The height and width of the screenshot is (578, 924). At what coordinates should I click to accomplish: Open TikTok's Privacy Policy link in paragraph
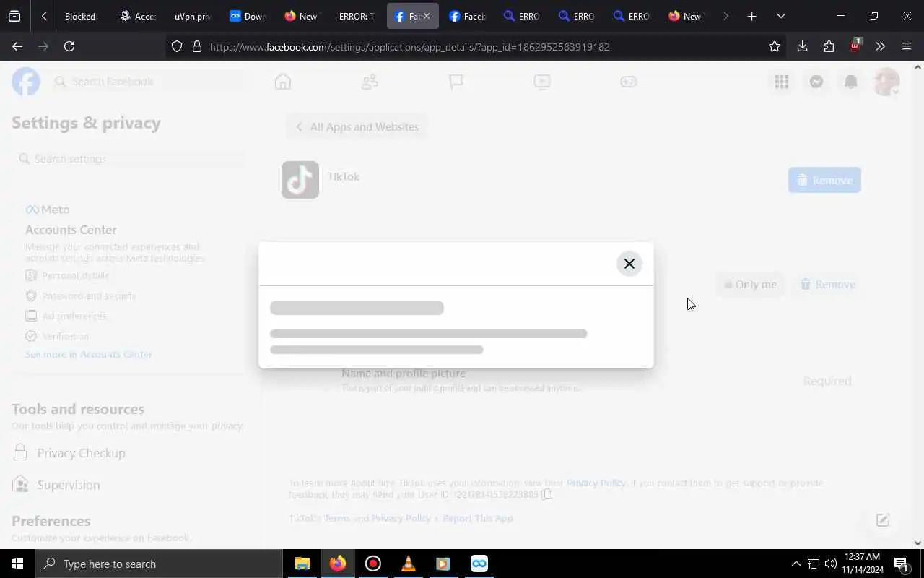[596, 483]
